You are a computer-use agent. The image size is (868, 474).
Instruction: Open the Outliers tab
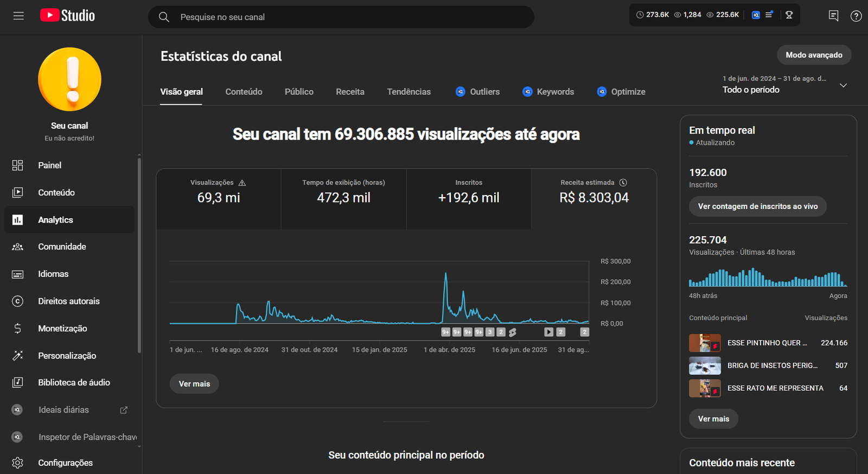click(477, 92)
